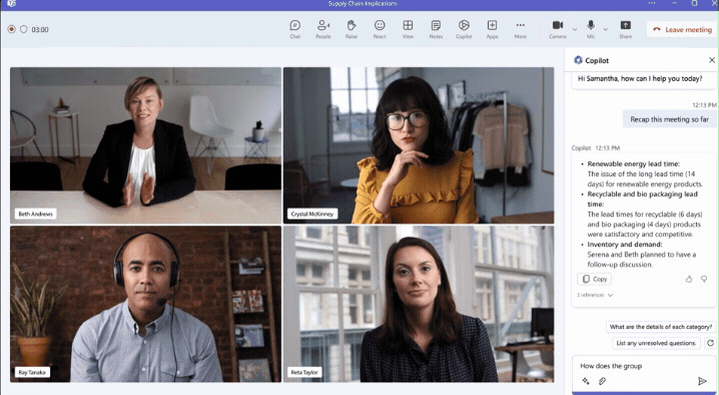Send the Copilot message

click(702, 381)
